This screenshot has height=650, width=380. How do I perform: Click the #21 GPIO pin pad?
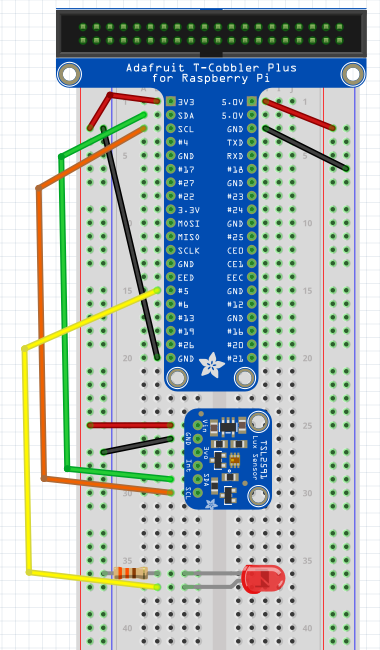[x=252, y=358]
